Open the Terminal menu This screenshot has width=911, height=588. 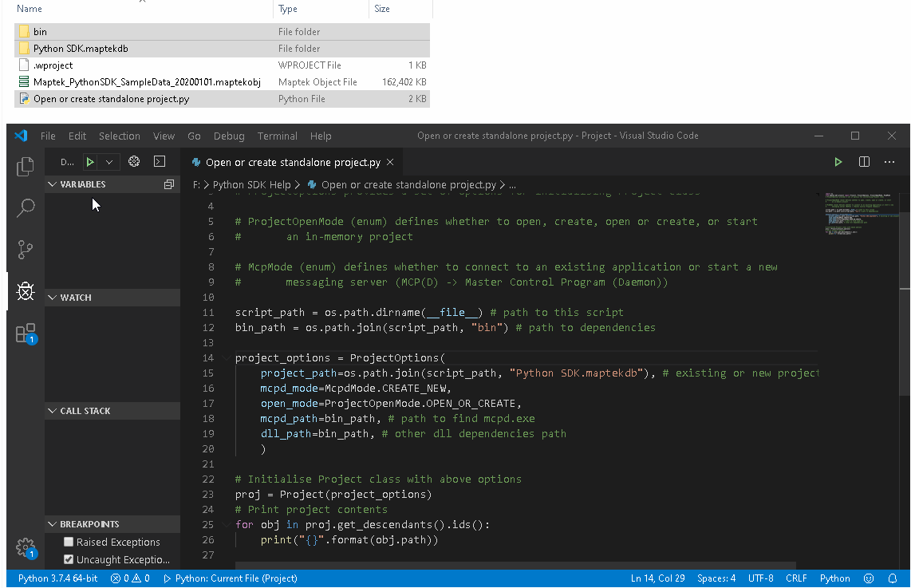coord(277,136)
